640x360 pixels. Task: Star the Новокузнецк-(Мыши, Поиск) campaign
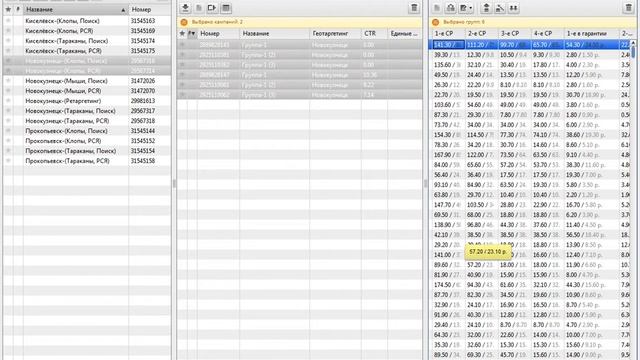point(8,81)
